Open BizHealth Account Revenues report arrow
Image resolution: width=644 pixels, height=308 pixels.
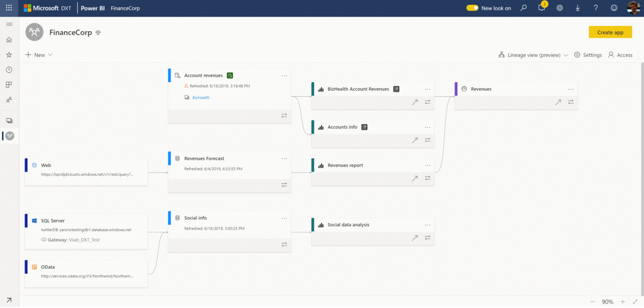tap(414, 102)
